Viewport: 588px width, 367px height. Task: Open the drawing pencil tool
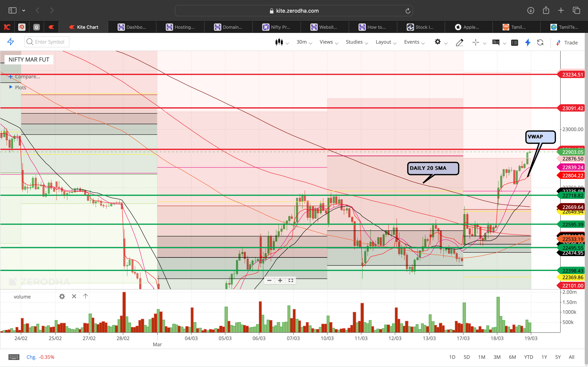459,43
